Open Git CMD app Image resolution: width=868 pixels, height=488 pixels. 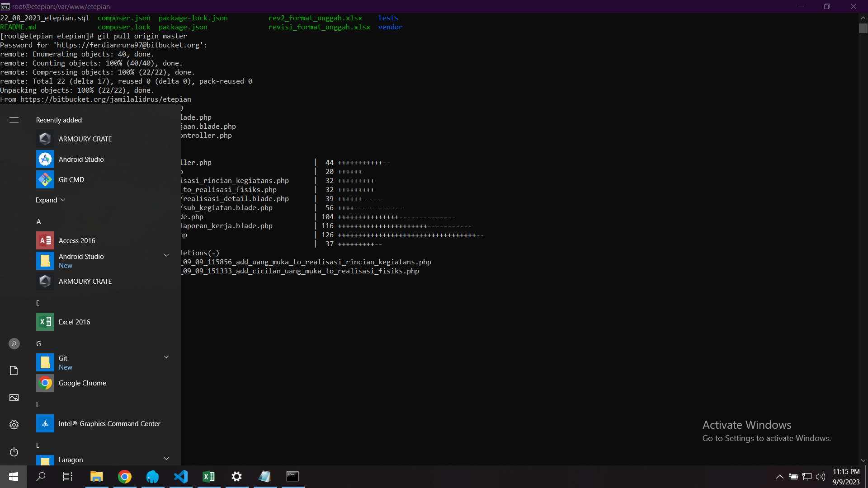(x=71, y=179)
